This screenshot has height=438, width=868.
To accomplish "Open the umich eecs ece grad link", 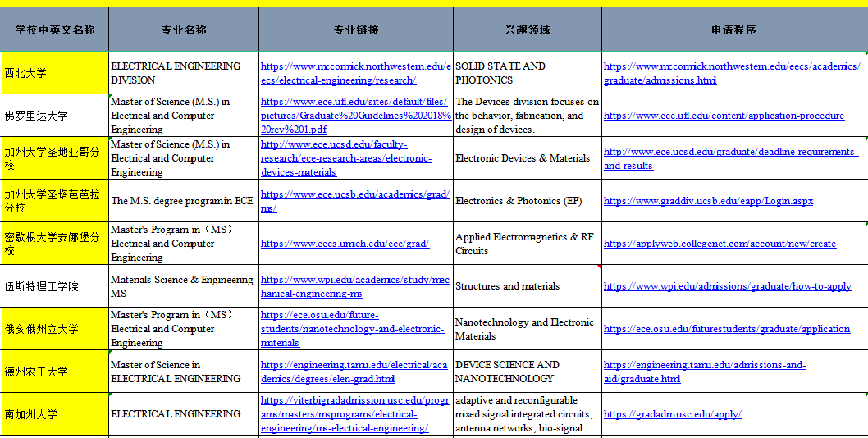I will [345, 244].
